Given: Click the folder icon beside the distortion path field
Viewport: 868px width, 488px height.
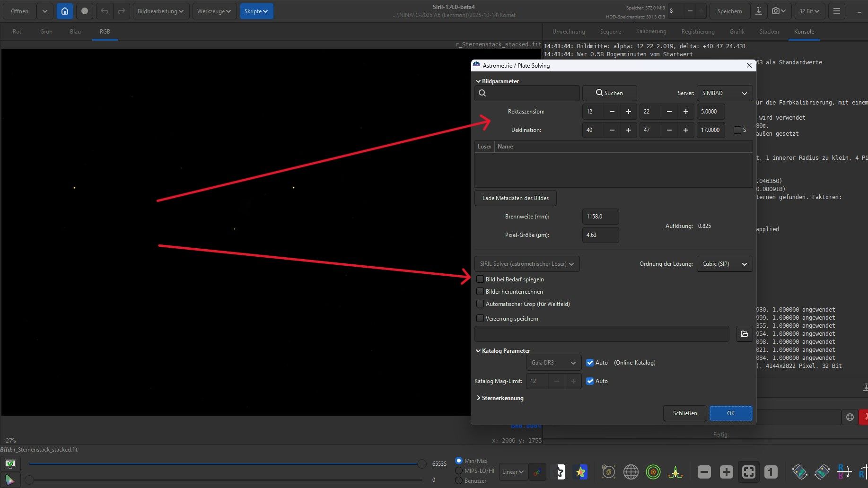Looking at the screenshot, I should tap(744, 334).
